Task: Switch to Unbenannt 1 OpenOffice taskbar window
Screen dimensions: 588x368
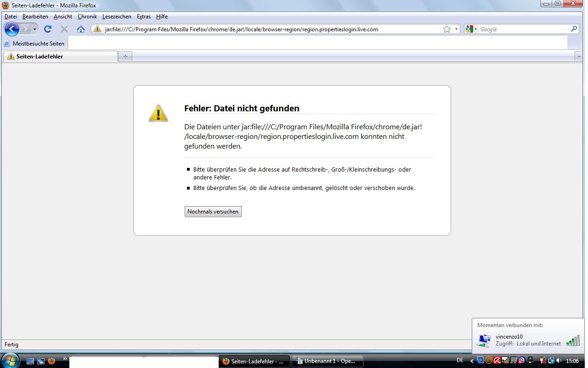Action: click(x=327, y=361)
